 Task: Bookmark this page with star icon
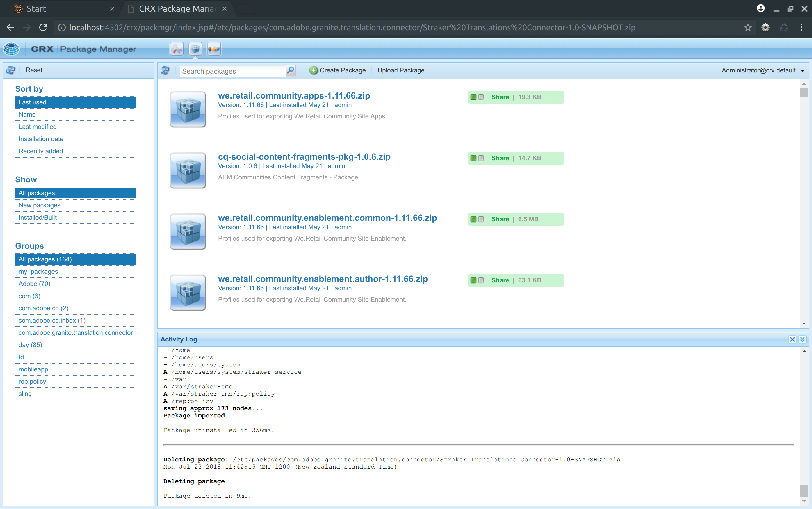748,28
